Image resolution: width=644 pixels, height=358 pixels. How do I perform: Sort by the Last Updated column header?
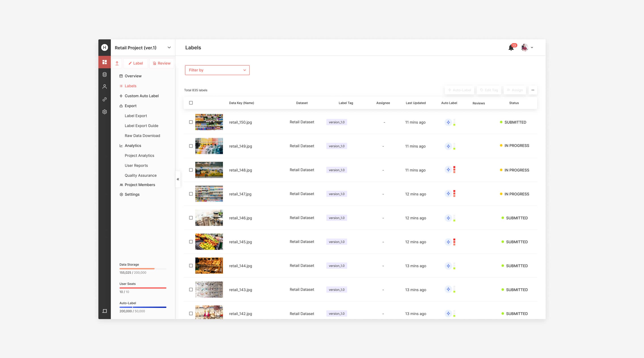point(415,103)
